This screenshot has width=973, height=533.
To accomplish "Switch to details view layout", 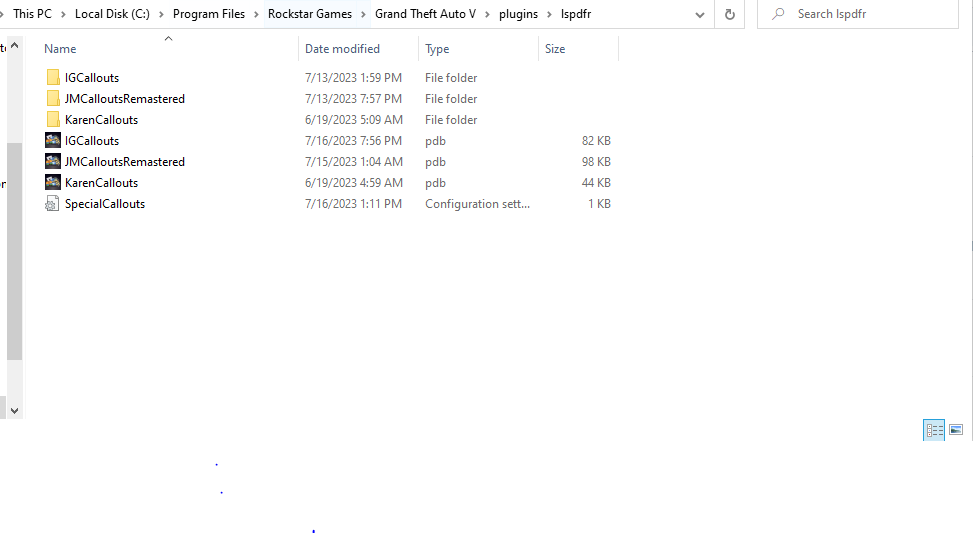I will click(934, 430).
